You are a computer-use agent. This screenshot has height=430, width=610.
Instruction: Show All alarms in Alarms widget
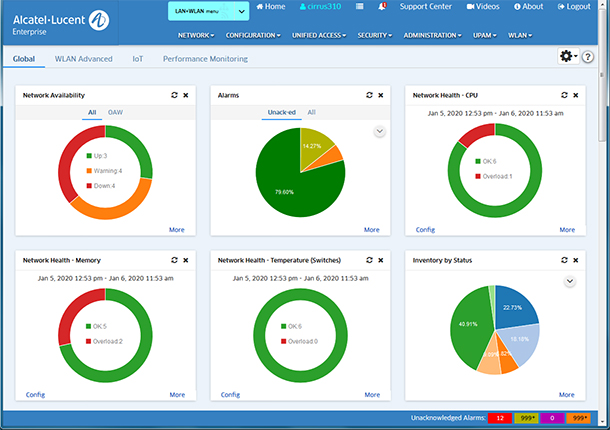[x=311, y=112]
